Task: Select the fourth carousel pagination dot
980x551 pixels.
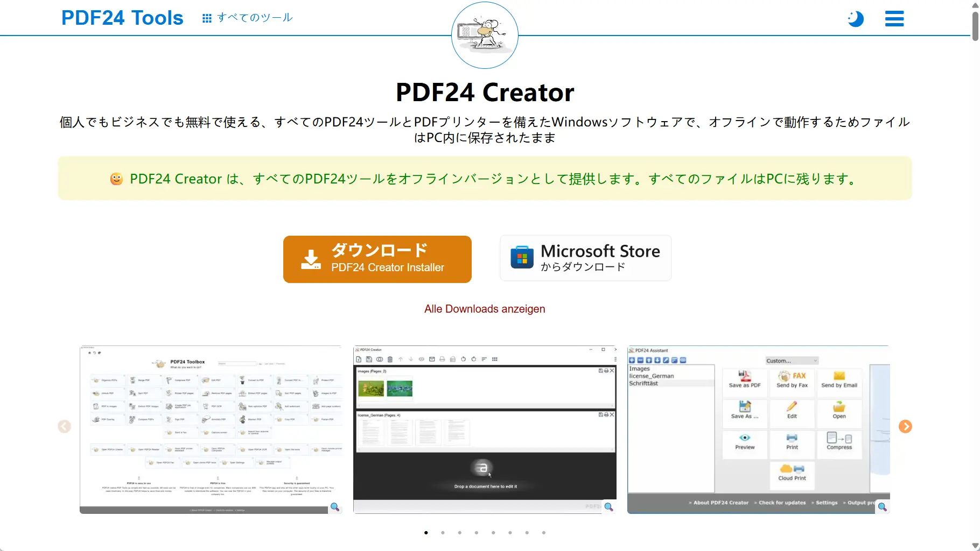Action: [x=477, y=533]
